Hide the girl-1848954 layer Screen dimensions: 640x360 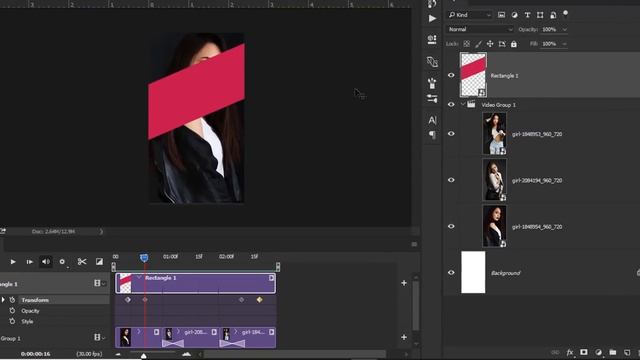(451, 227)
